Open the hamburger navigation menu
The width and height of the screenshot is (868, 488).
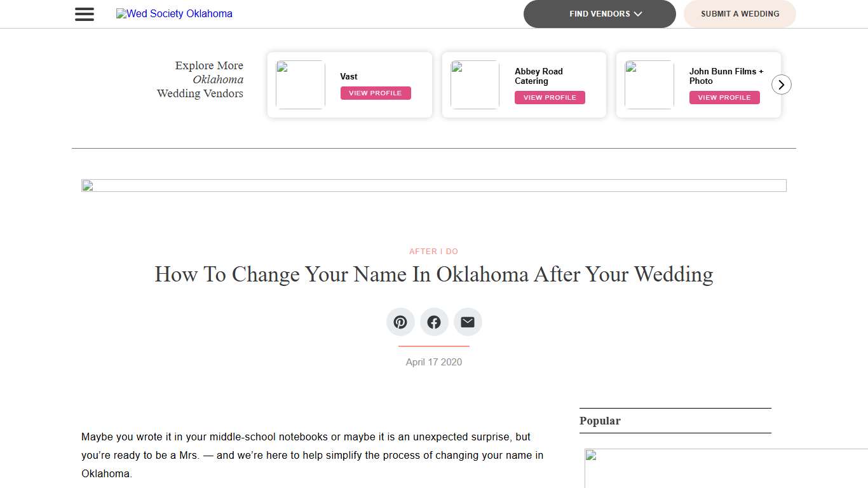(x=84, y=14)
